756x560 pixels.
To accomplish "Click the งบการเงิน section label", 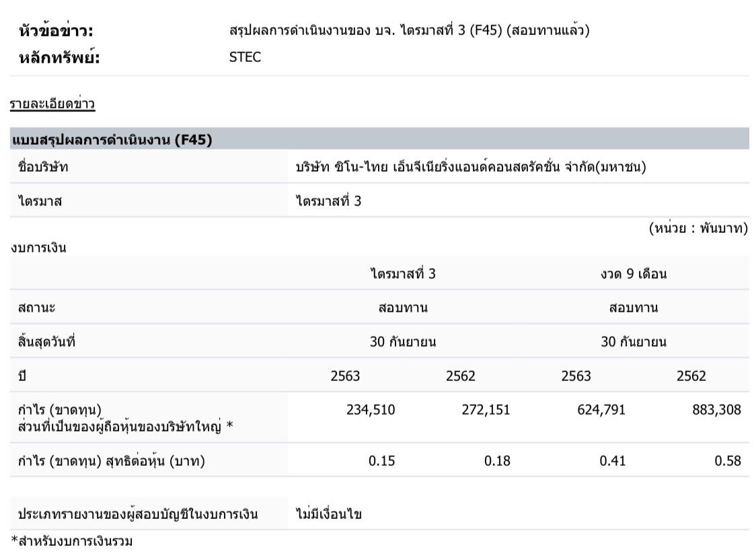I will tap(38, 248).
